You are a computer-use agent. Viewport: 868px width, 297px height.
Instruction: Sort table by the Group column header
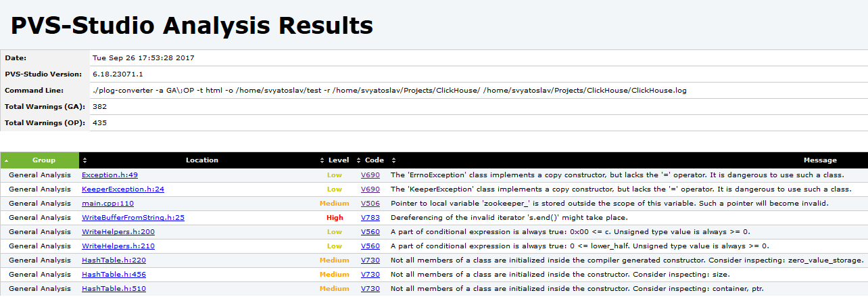pos(40,160)
